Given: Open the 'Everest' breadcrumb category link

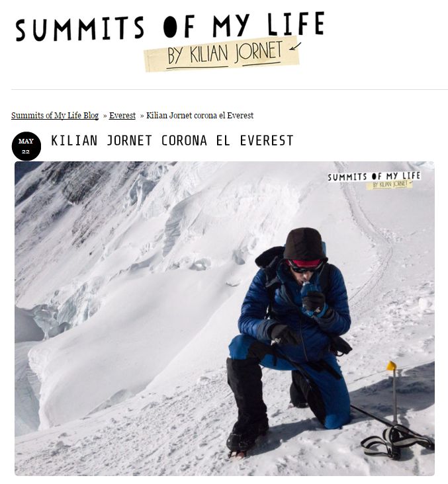Looking at the screenshot, I should [x=122, y=116].
